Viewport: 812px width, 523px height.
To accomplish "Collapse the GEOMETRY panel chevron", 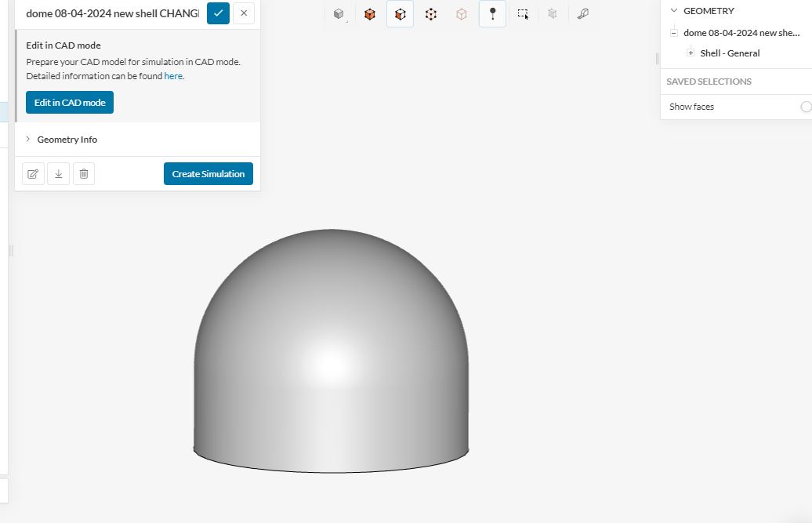I will pos(674,10).
